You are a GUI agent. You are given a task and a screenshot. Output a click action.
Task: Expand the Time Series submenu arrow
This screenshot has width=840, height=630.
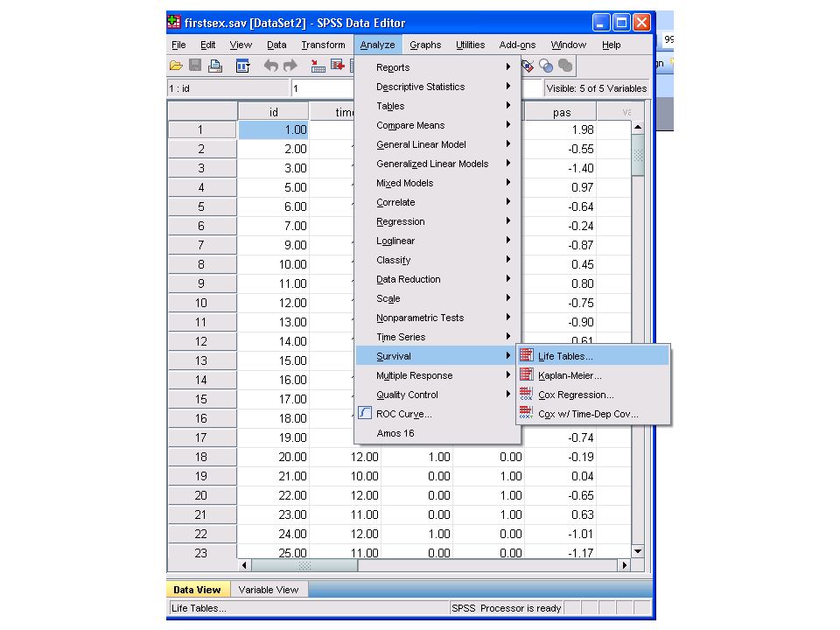(507, 336)
